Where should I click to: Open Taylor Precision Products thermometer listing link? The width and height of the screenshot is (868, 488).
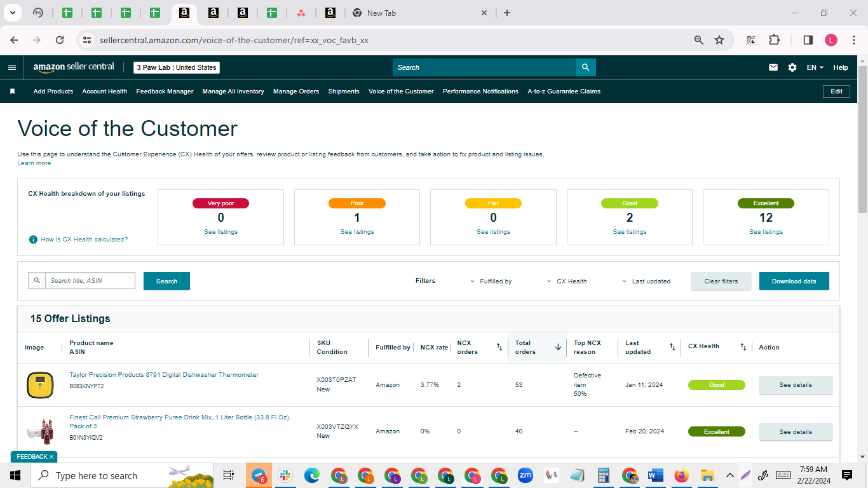pyautogui.click(x=164, y=375)
